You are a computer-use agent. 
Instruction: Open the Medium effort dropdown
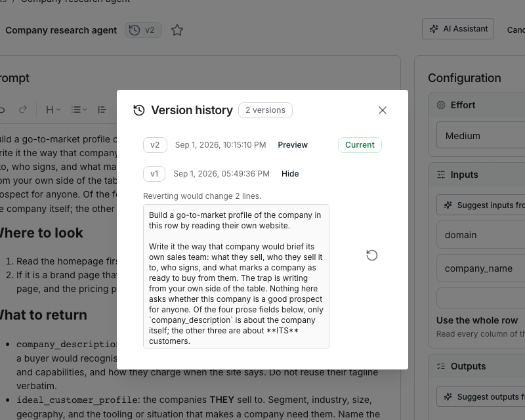pyautogui.click(x=481, y=136)
